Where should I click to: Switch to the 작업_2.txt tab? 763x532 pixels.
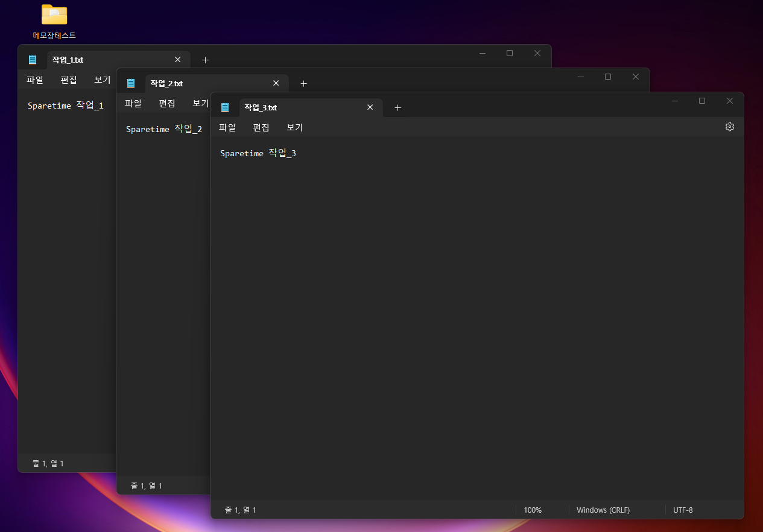click(167, 83)
